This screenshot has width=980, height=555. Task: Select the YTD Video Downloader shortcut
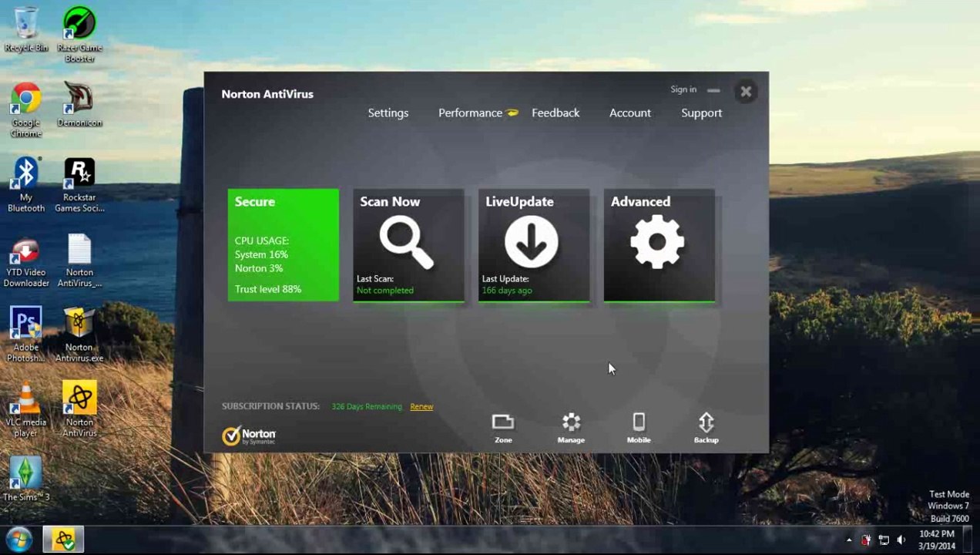pyautogui.click(x=25, y=264)
